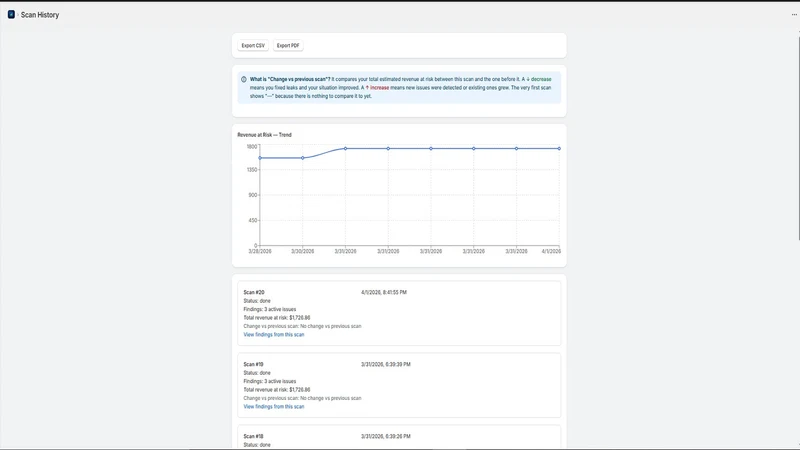This screenshot has width=800, height=450.
Task: Click the 4/1/2026 x-axis date label
Action: 551,251
